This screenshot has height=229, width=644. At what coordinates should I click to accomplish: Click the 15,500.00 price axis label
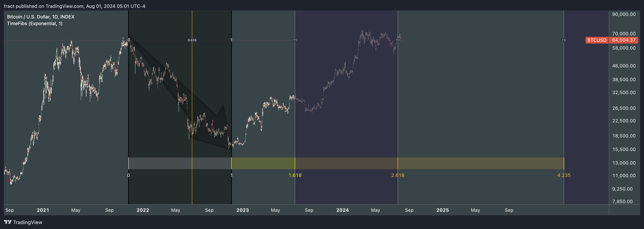coord(624,149)
